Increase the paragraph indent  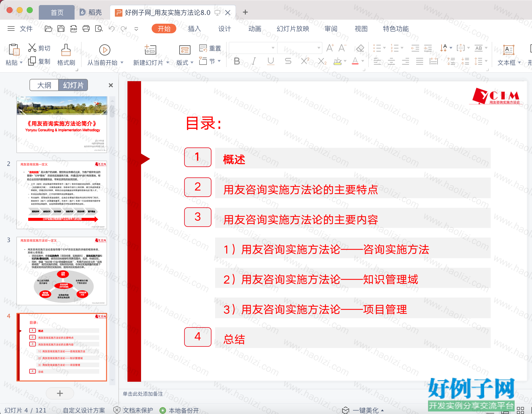point(428,48)
